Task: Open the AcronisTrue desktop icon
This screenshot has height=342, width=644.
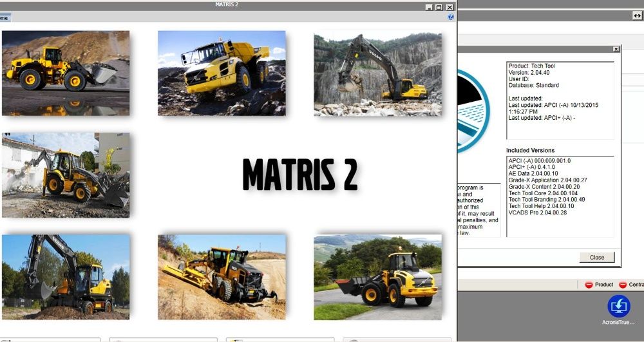Action: [618, 310]
